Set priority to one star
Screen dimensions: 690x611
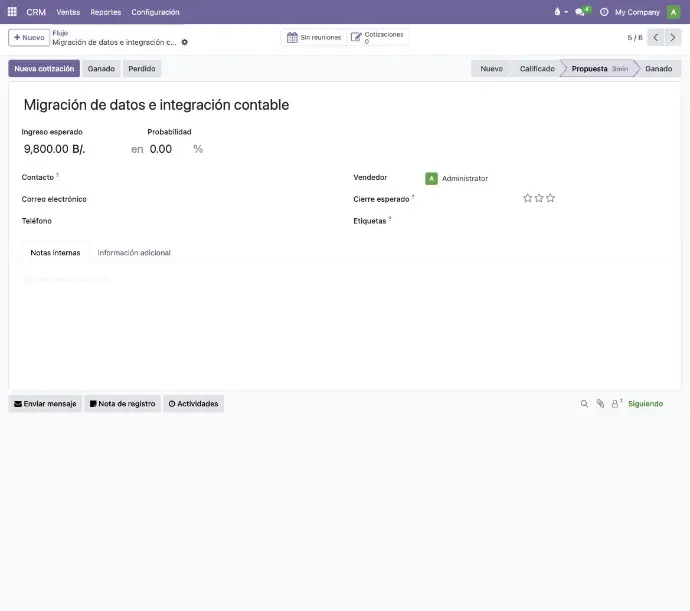click(528, 198)
